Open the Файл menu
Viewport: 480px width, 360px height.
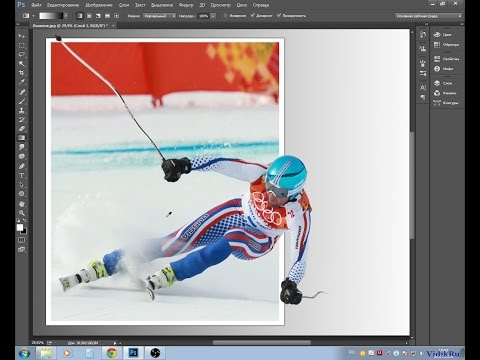coord(36,5)
